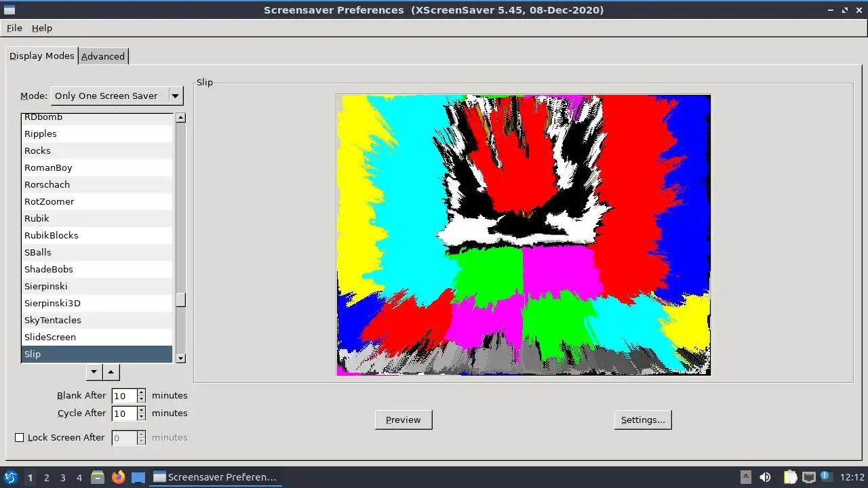Switch to virtual desktop 1

coord(30,477)
